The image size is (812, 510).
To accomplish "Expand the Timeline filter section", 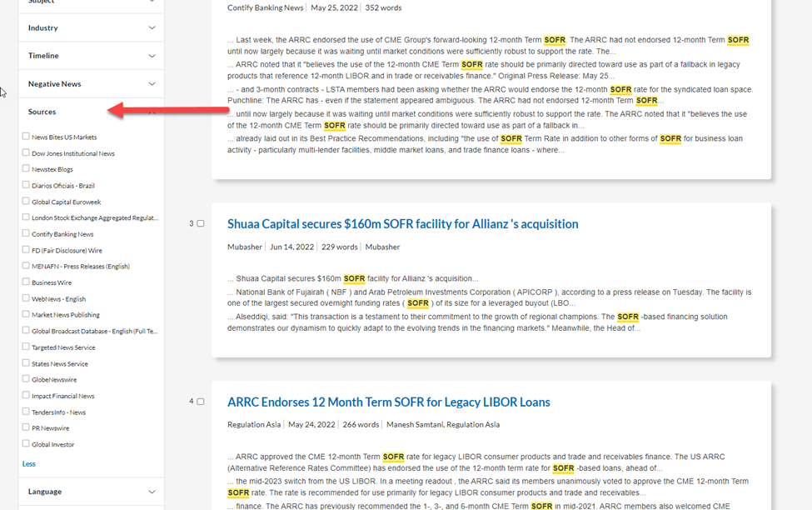I will click(91, 56).
